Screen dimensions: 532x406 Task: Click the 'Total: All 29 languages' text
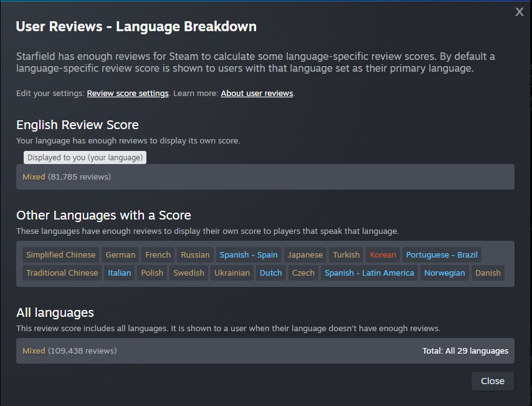[465, 350]
